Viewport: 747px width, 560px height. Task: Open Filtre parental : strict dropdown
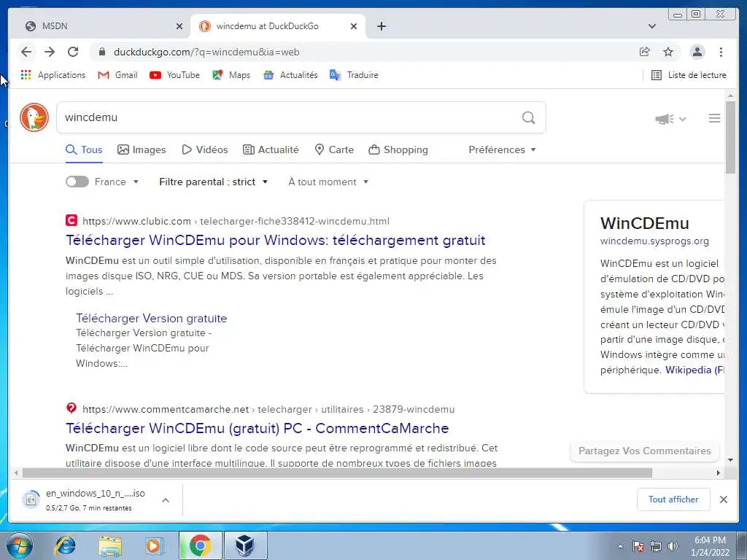pyautogui.click(x=214, y=182)
